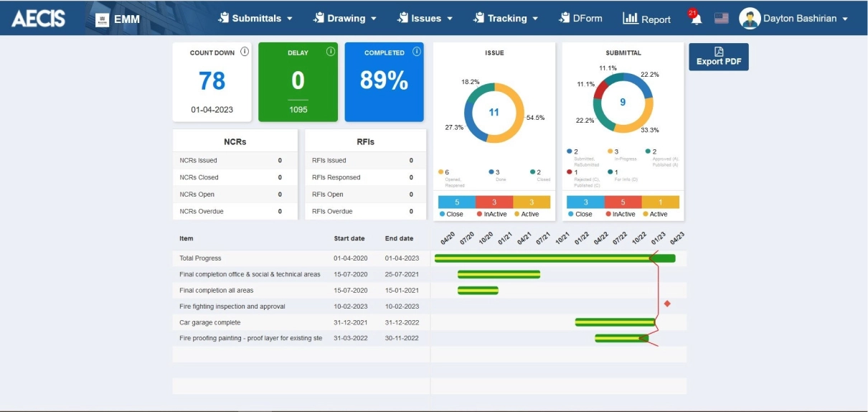Viewport: 868px width, 412px height.
Task: Expand the Drawing dropdown arrow
Action: [x=374, y=19]
